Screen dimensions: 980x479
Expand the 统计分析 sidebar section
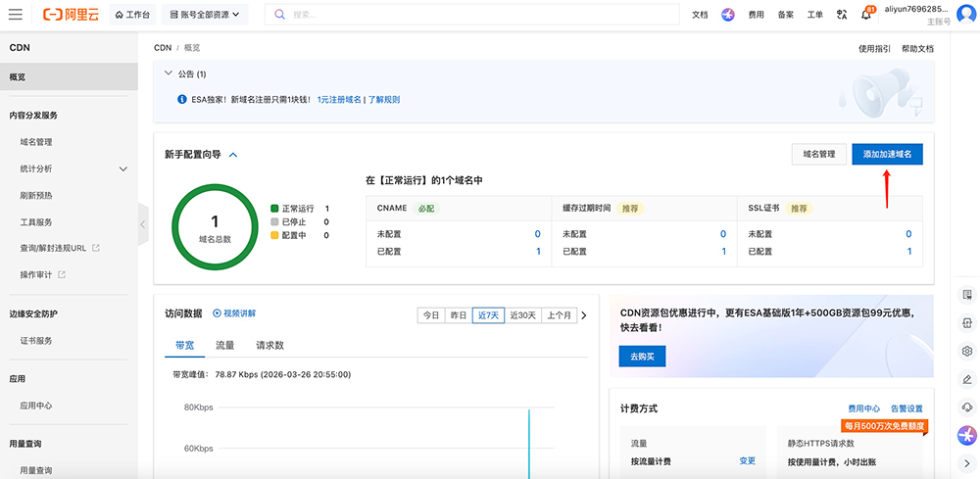[x=123, y=168]
